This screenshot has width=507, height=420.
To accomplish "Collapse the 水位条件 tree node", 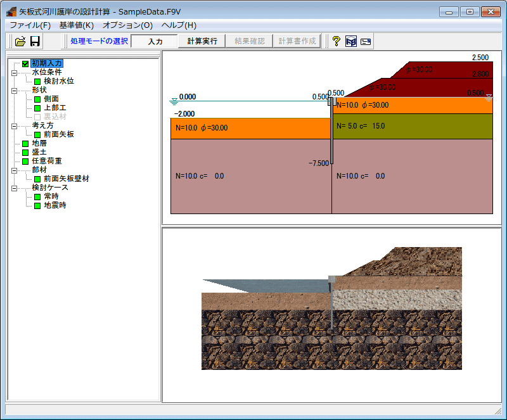I will tap(15, 73).
